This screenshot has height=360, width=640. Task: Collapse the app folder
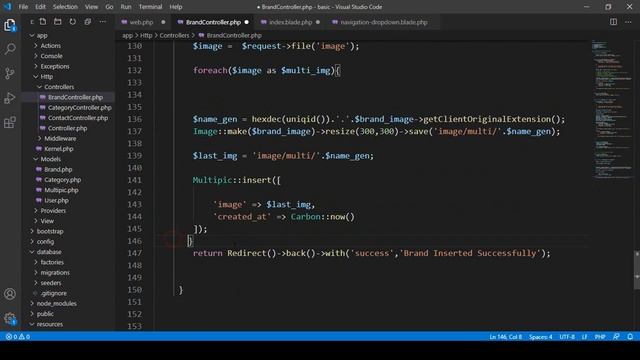42,36
